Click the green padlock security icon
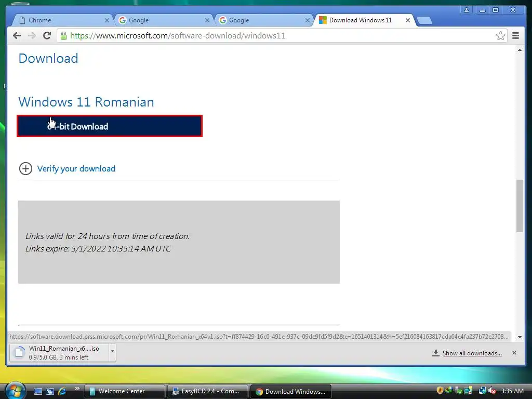Viewport: 532px width, 399px height. click(x=63, y=36)
